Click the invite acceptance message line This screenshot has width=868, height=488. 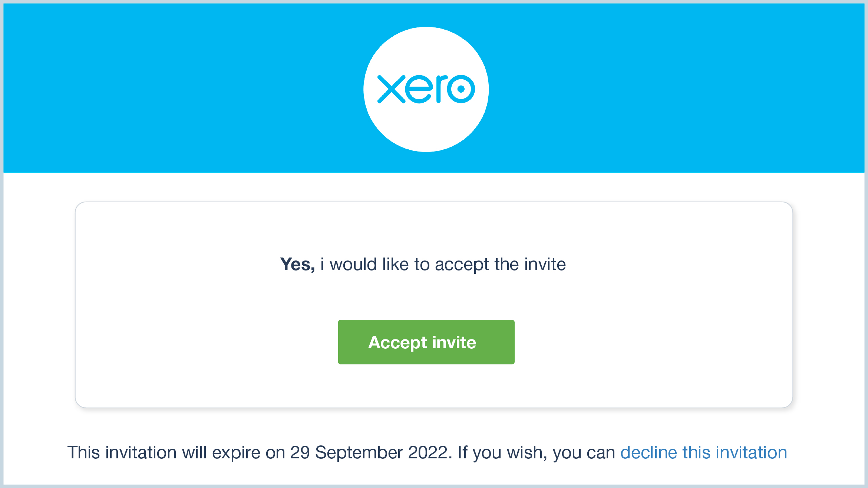423,264
